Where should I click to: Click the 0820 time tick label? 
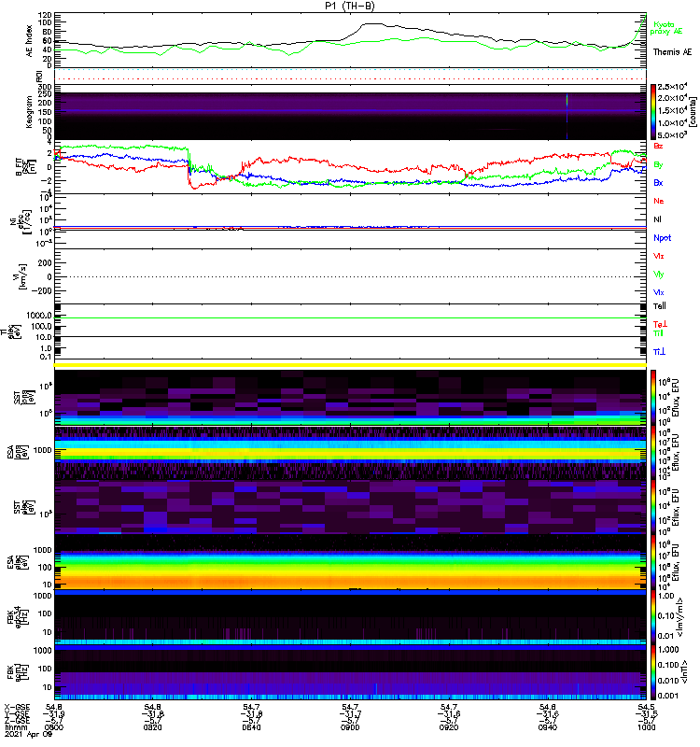[x=152, y=727]
